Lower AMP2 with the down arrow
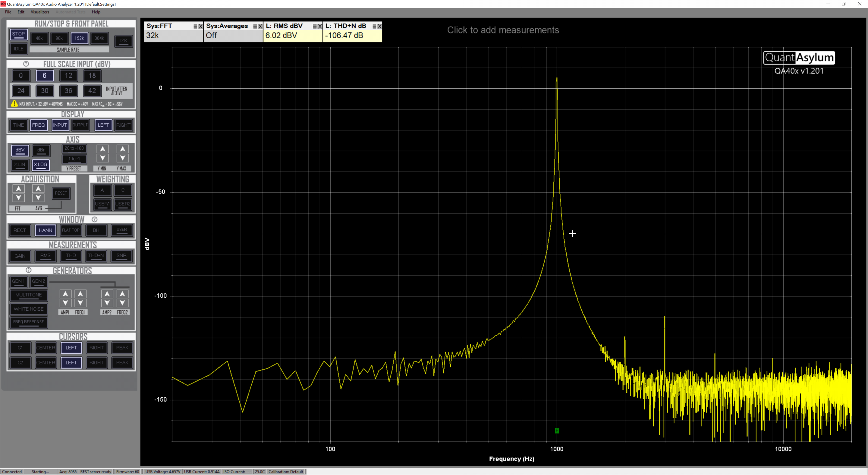 tap(107, 303)
